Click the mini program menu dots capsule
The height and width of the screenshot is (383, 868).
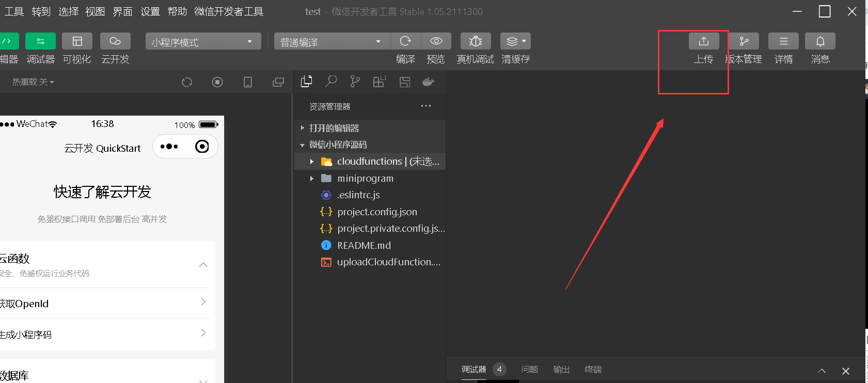tap(169, 147)
